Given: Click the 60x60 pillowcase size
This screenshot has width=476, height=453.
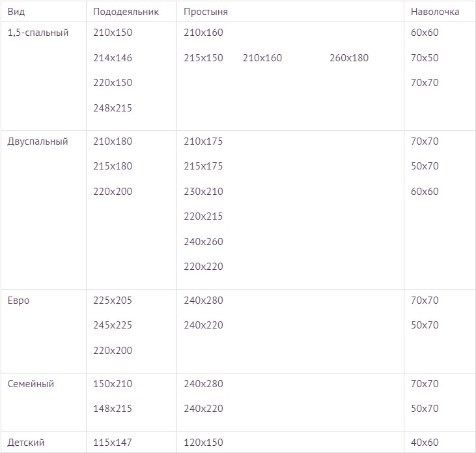Looking at the screenshot, I should (425, 32).
